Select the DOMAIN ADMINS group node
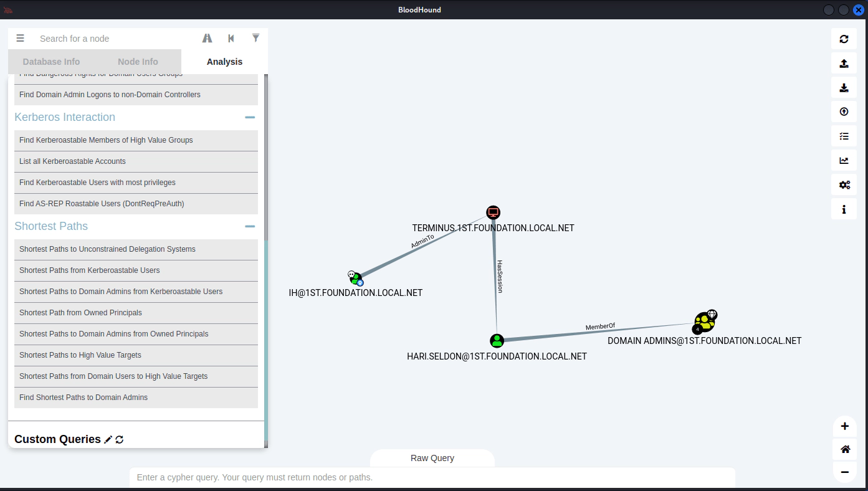868x491 pixels. [x=704, y=322]
